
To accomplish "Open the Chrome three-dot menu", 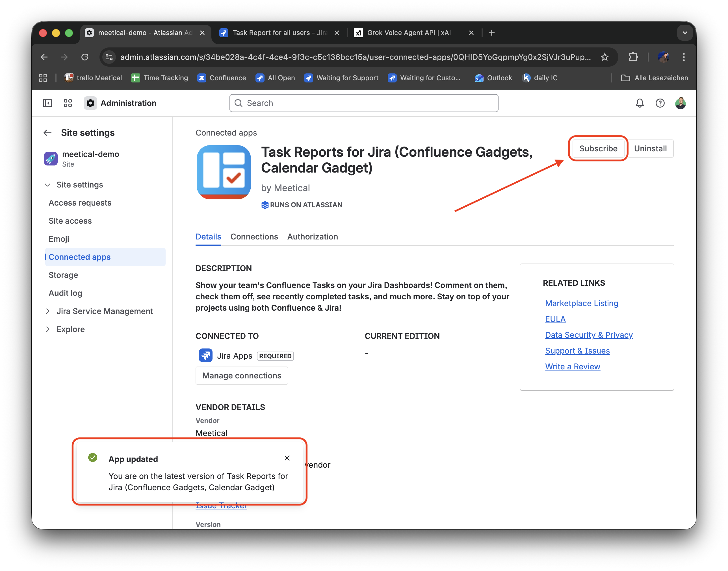I will pyautogui.click(x=684, y=57).
